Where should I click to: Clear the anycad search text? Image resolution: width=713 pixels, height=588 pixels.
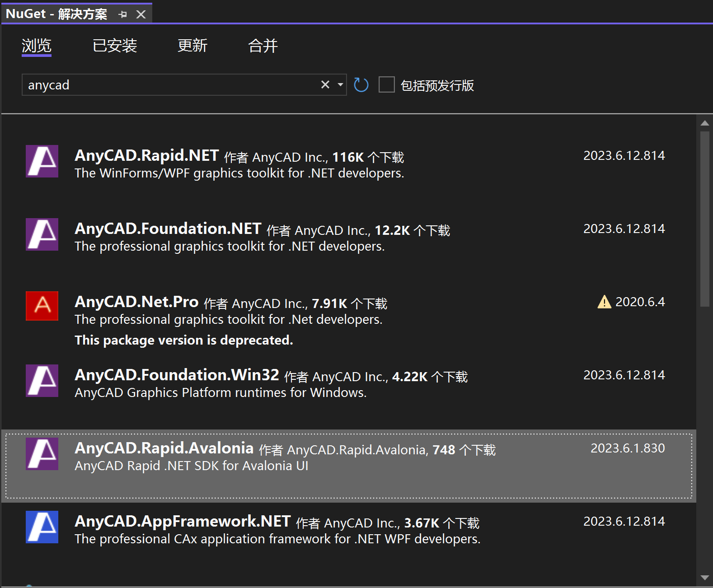pos(325,85)
